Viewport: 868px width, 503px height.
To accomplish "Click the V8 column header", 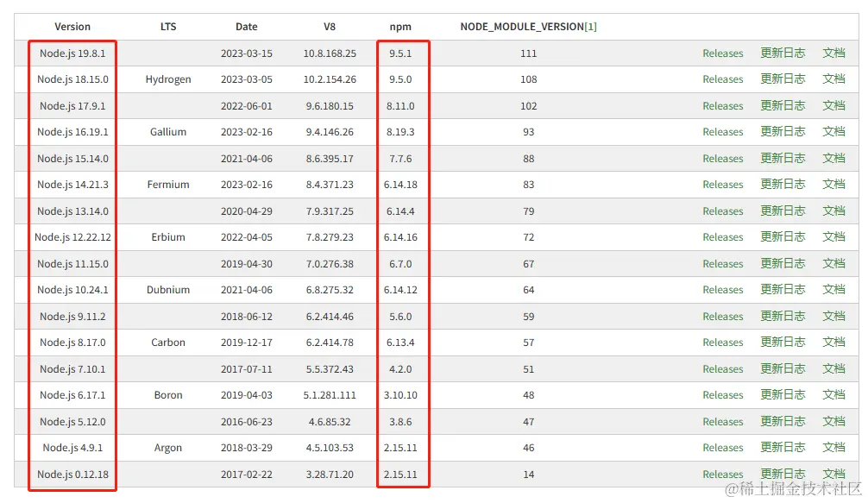I will (x=330, y=27).
